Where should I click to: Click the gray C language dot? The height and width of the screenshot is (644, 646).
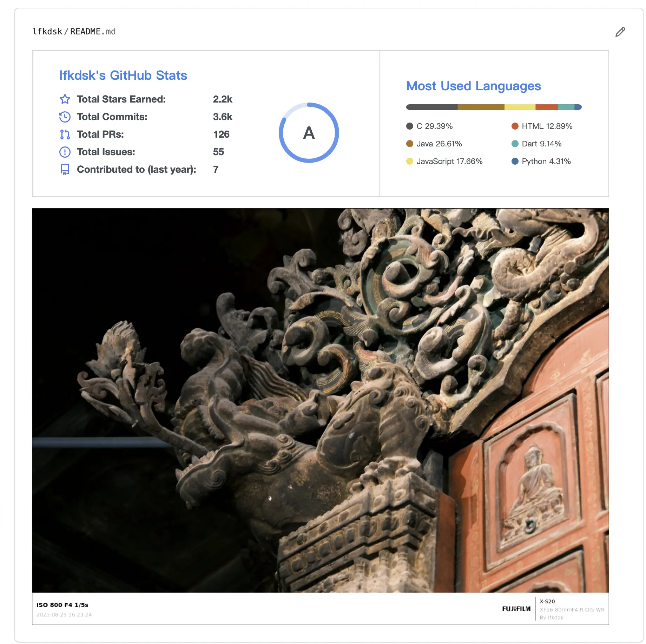[409, 126]
